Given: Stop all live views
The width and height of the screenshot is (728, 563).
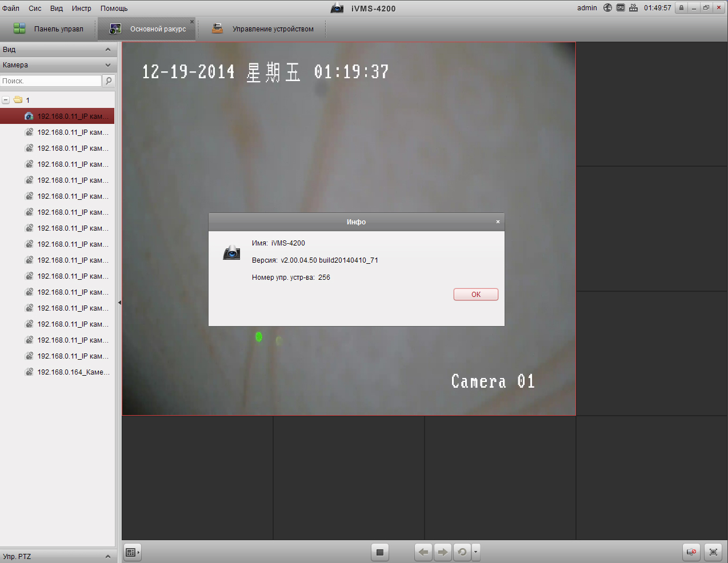Looking at the screenshot, I should coord(380,552).
